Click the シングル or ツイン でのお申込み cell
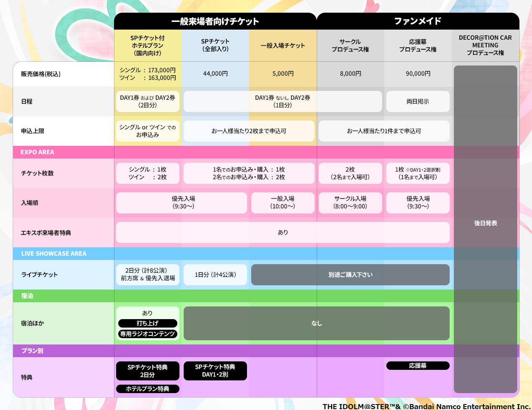 pyautogui.click(x=148, y=131)
